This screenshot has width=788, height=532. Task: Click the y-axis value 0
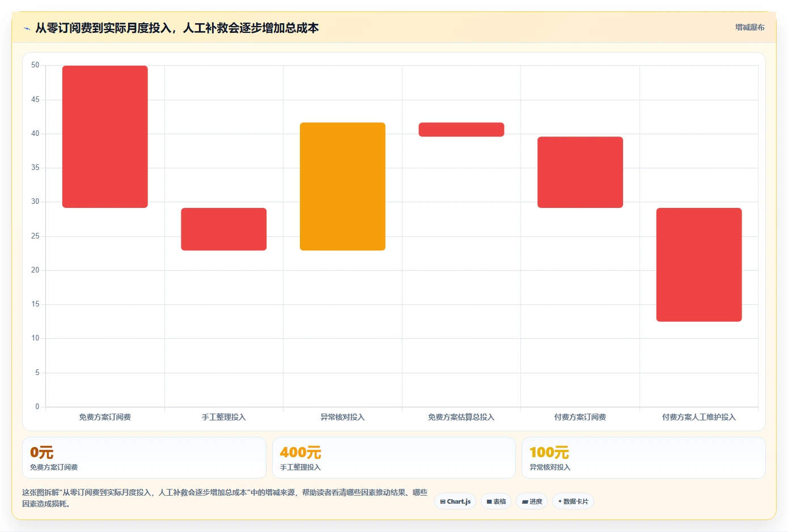(37, 407)
